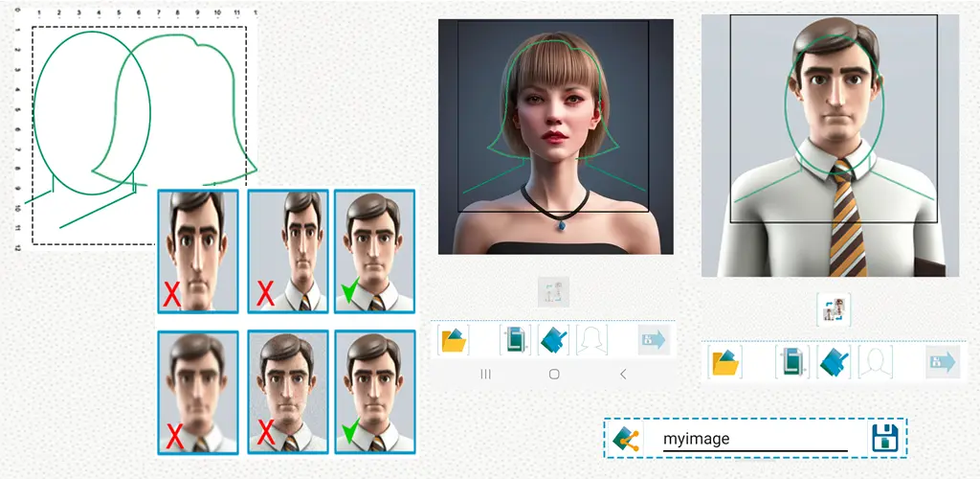
Task: Select top-row off-center man example with red X
Action: [288, 251]
